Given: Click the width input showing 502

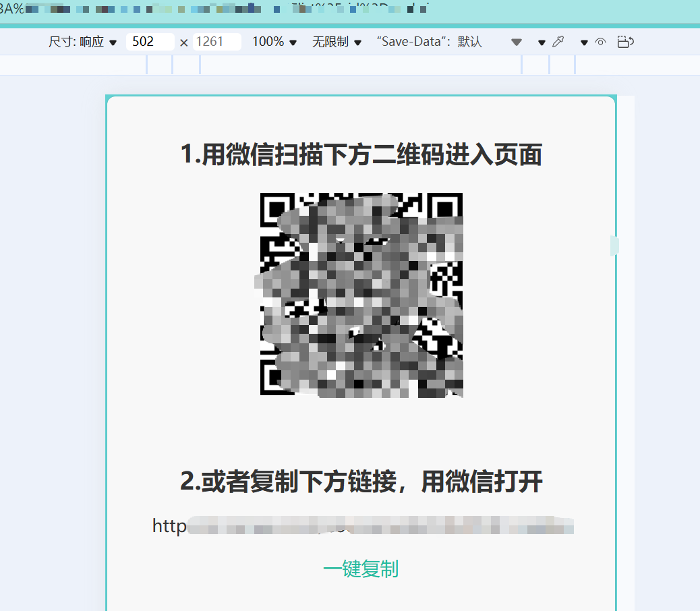Looking at the screenshot, I should point(150,42).
